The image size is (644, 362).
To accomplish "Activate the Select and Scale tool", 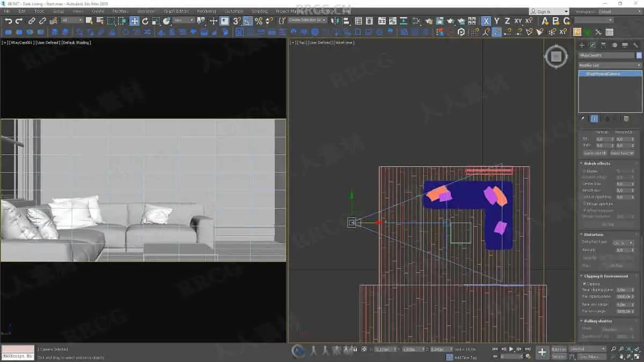I will pyautogui.click(x=156, y=21).
